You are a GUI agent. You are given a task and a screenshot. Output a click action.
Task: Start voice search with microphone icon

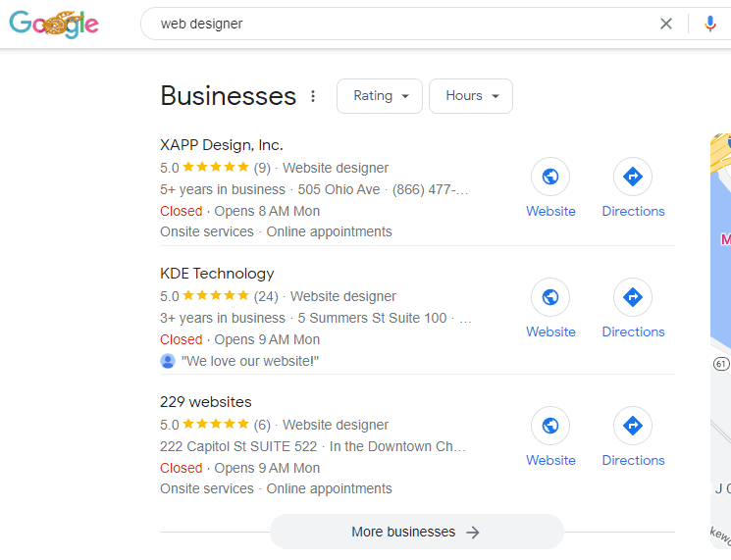coord(710,24)
